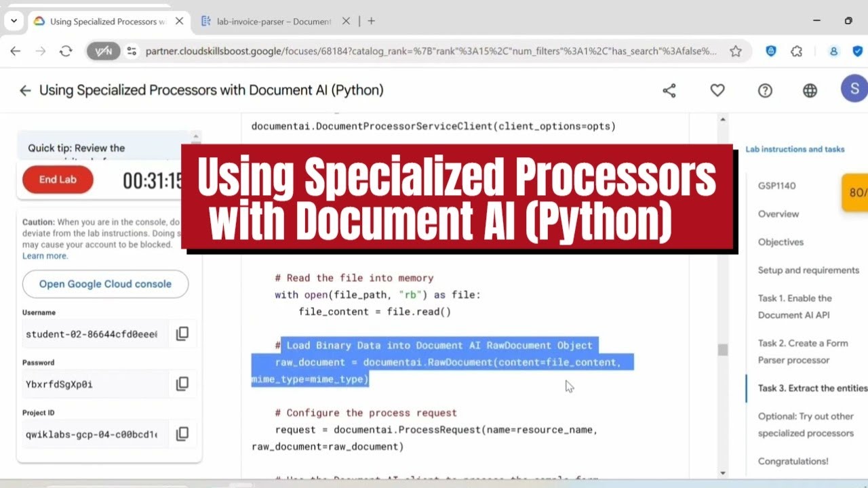
Task: Reload the current page
Action: (66, 51)
